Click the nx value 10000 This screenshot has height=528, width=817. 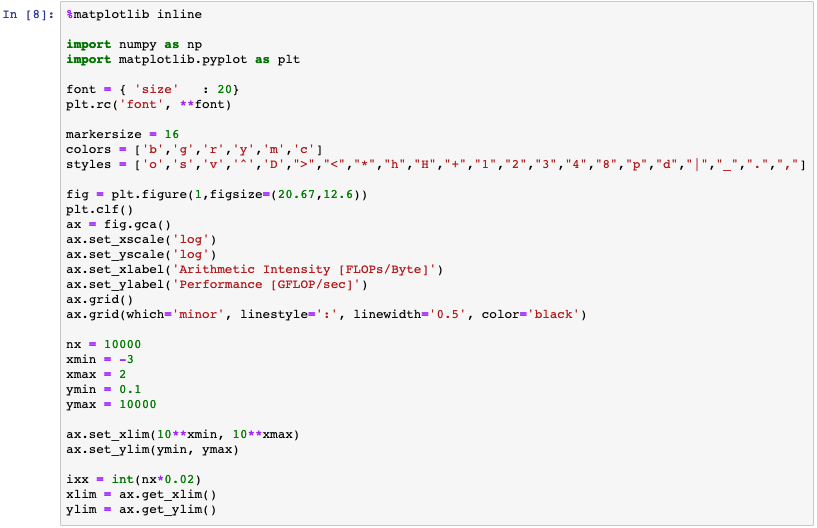122,345
